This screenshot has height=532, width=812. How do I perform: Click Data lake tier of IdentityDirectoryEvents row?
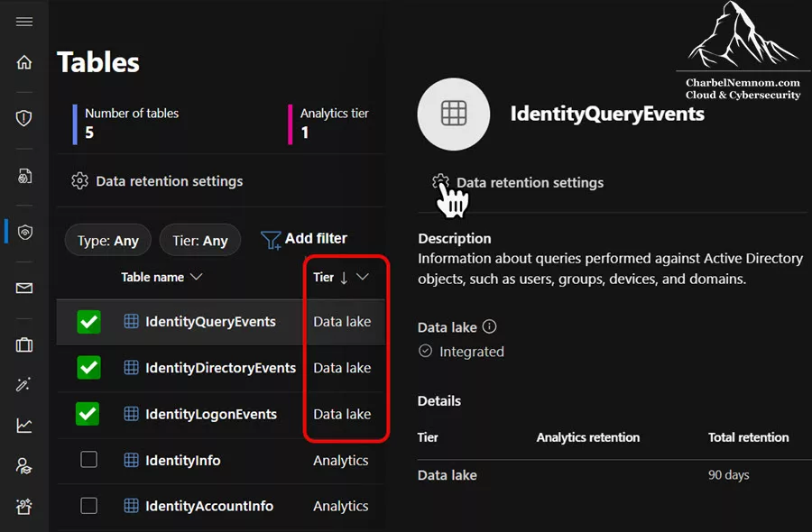point(342,368)
